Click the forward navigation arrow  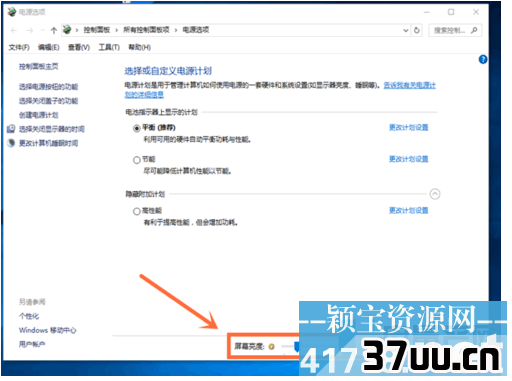[x=30, y=31]
